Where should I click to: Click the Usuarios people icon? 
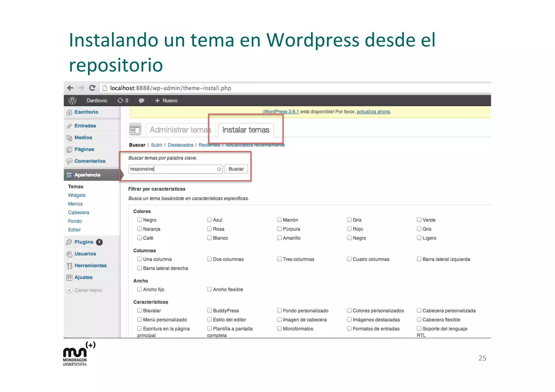tap(69, 254)
